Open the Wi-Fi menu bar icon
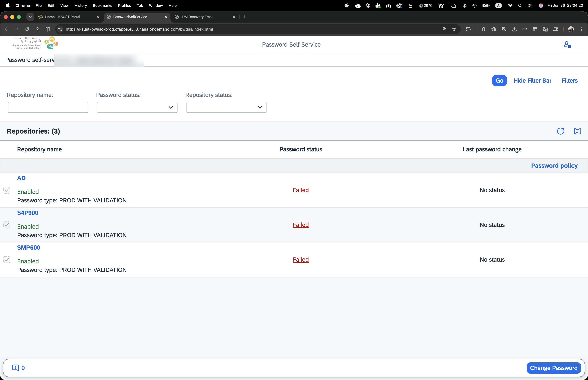The image size is (588, 380). click(510, 5)
